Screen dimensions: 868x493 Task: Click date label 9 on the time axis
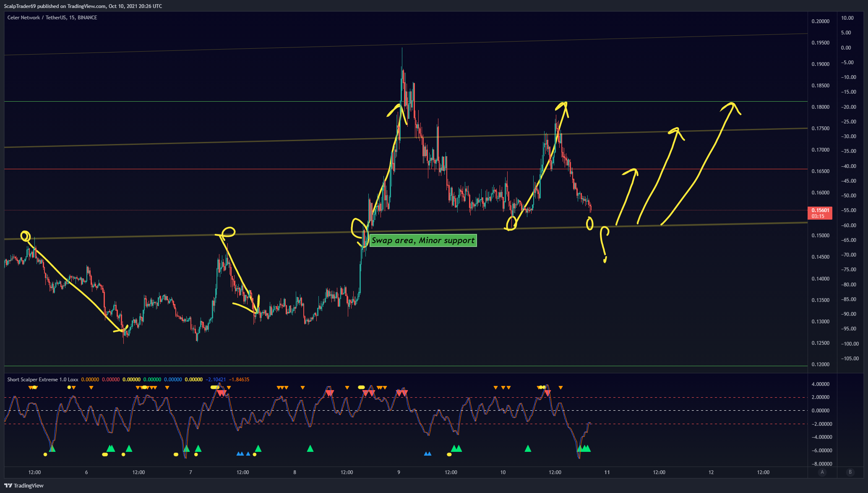399,472
